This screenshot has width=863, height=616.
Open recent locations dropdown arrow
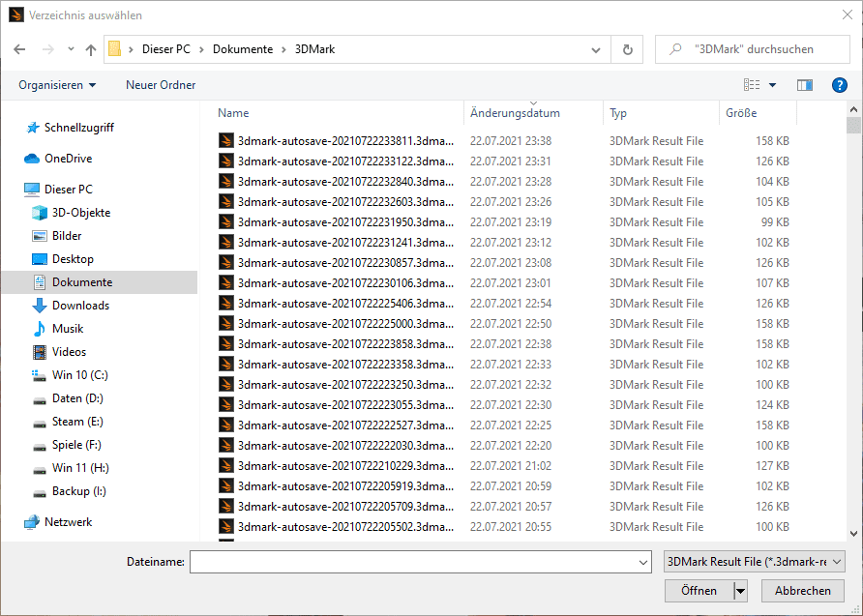[71, 49]
